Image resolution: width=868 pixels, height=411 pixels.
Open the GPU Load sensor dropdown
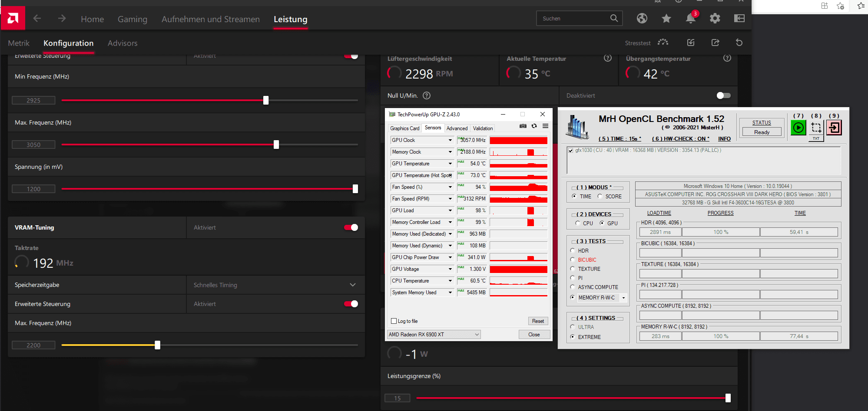point(450,210)
